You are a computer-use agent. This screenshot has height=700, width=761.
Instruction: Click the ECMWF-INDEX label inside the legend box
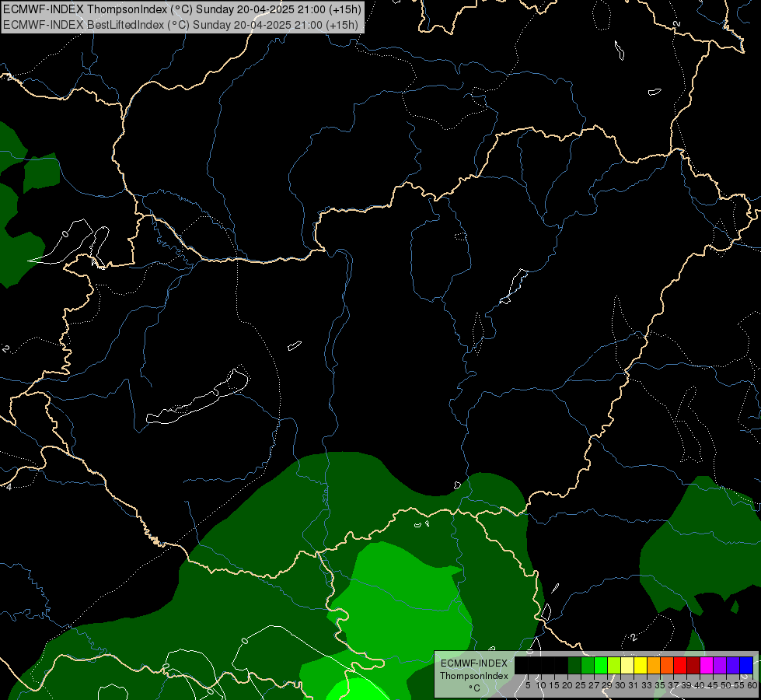[x=474, y=663]
